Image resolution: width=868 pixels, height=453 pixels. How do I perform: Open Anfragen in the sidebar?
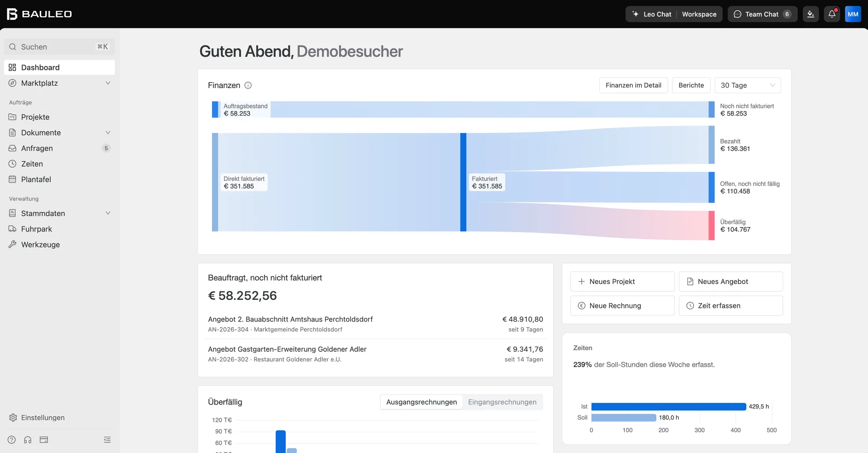click(59, 148)
